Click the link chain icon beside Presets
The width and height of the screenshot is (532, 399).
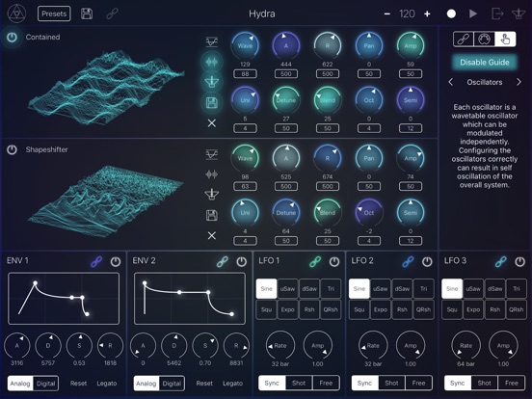click(112, 13)
